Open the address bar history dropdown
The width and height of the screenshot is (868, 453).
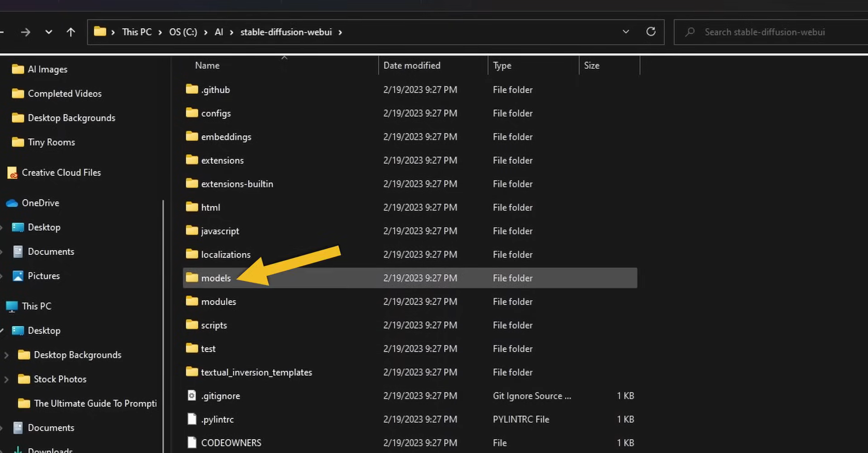626,32
